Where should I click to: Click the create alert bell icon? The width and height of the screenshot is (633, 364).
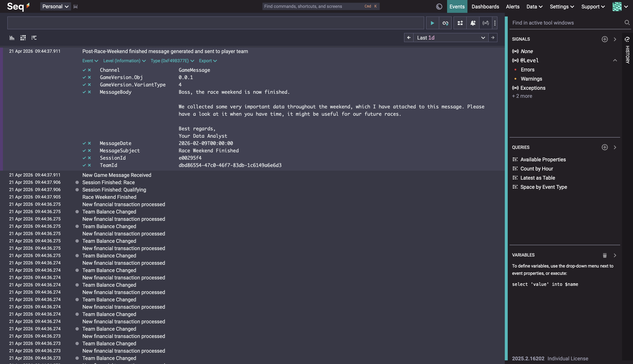(473, 23)
